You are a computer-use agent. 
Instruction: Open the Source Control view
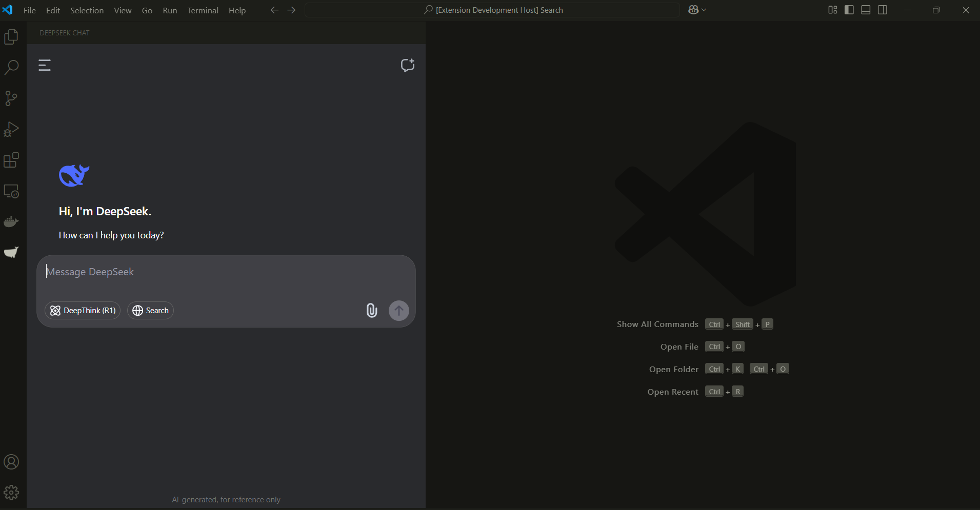point(11,98)
